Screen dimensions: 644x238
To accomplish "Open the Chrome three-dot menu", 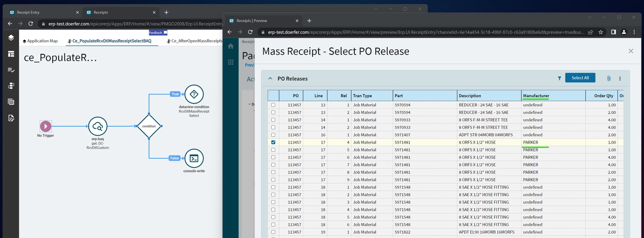I will tap(634, 32).
